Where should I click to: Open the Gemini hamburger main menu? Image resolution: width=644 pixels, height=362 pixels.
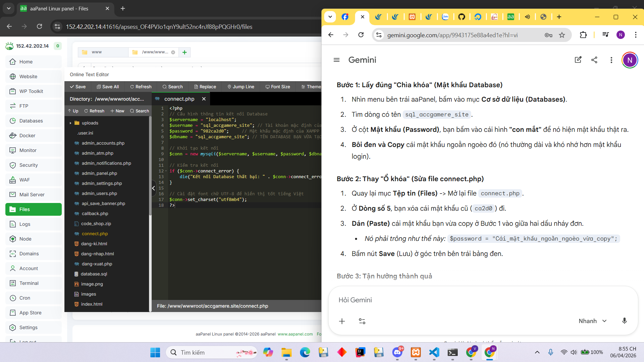[336, 60]
